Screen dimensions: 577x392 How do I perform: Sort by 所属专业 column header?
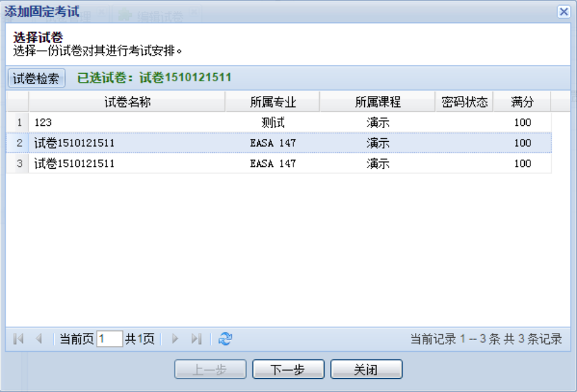tap(273, 102)
